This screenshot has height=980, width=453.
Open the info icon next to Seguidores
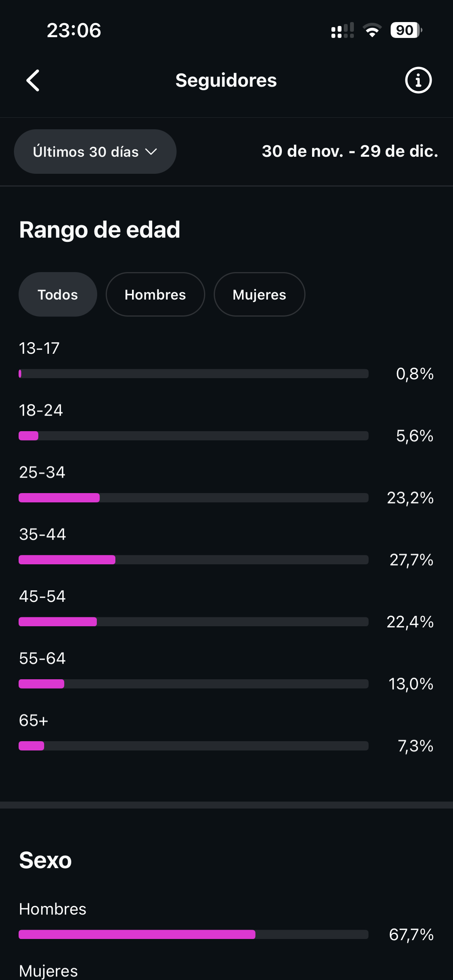click(x=418, y=80)
